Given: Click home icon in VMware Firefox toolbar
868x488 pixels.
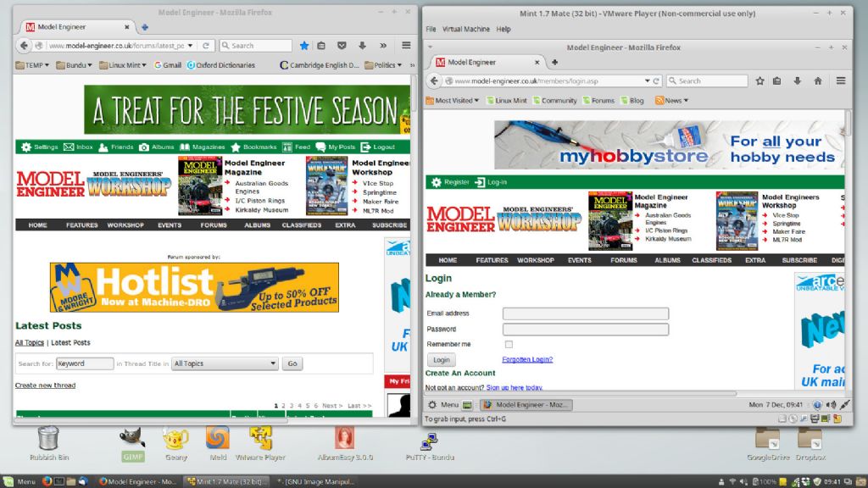Looking at the screenshot, I should click(x=818, y=80).
